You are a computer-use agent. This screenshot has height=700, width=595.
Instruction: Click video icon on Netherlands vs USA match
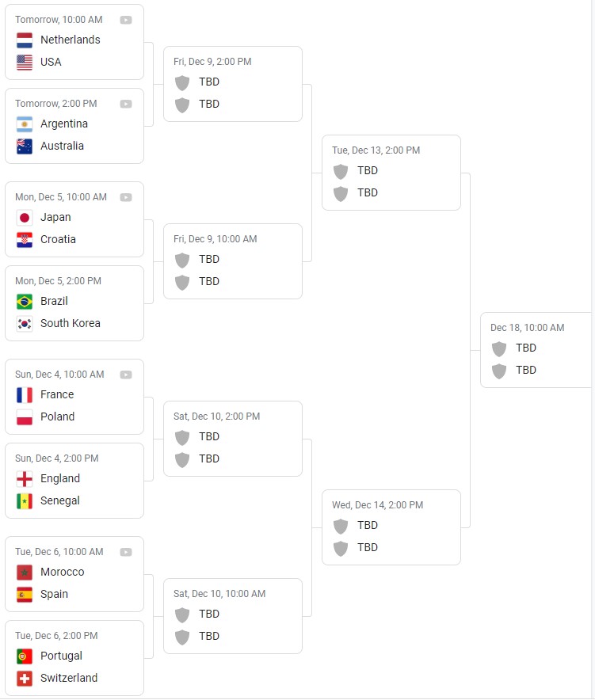[126, 20]
